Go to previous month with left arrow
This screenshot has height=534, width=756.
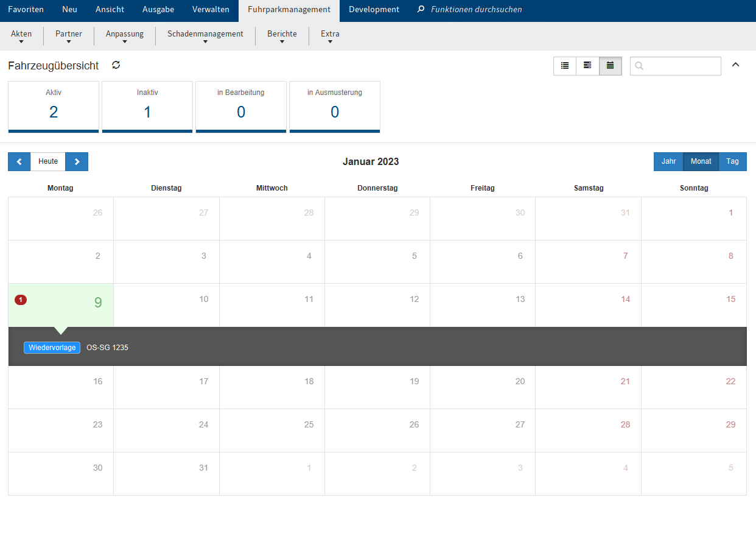(x=19, y=161)
